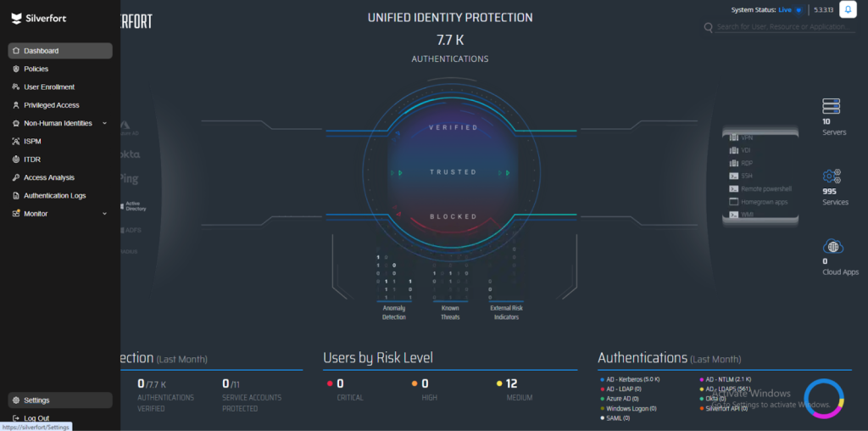Screen dimensions: 868x431
Task: Click the High risk users count
Action: click(x=426, y=383)
